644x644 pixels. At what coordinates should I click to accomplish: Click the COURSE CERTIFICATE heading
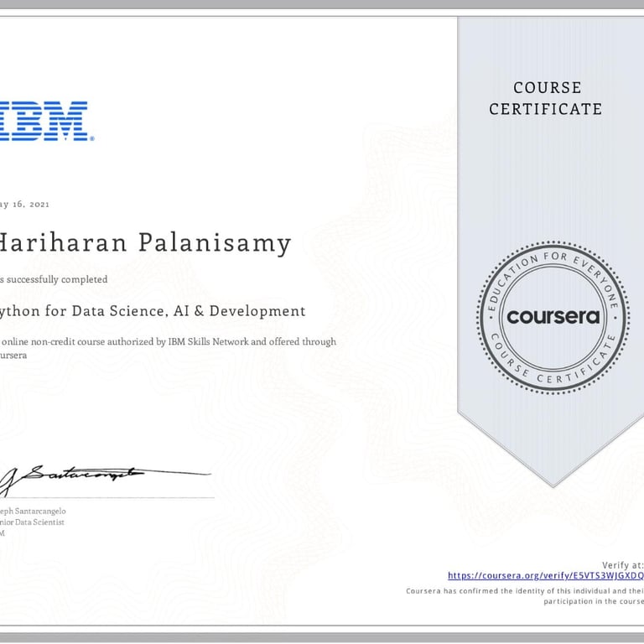pyautogui.click(x=546, y=98)
